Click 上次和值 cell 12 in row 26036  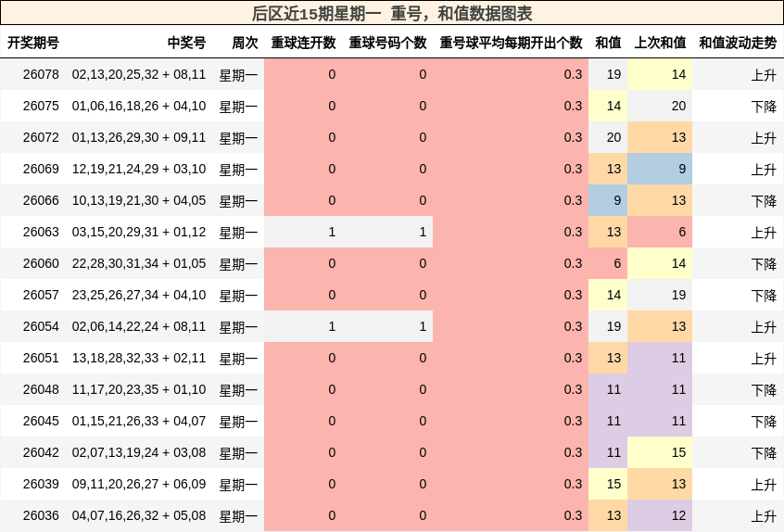[660, 515]
